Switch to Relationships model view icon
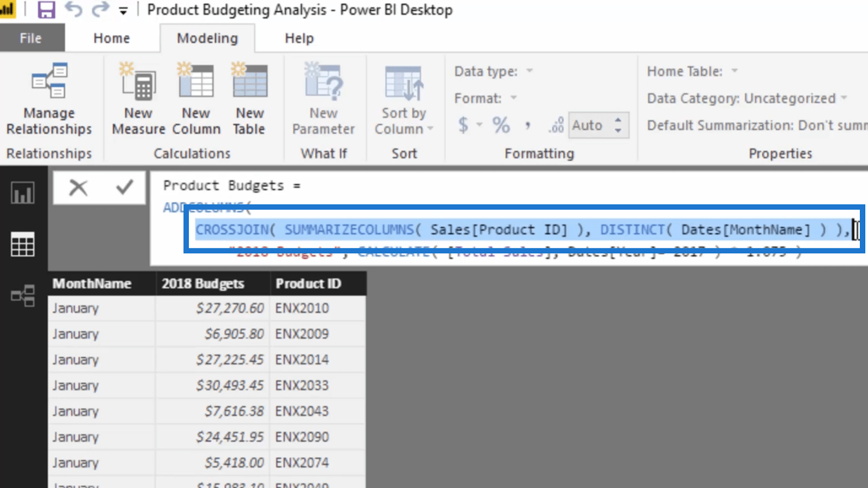This screenshot has height=488, width=868. click(23, 296)
